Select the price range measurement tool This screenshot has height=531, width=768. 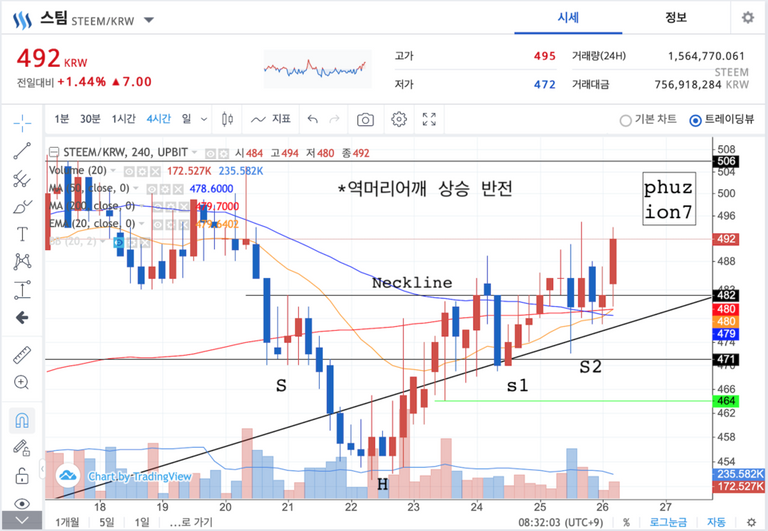[x=22, y=290]
